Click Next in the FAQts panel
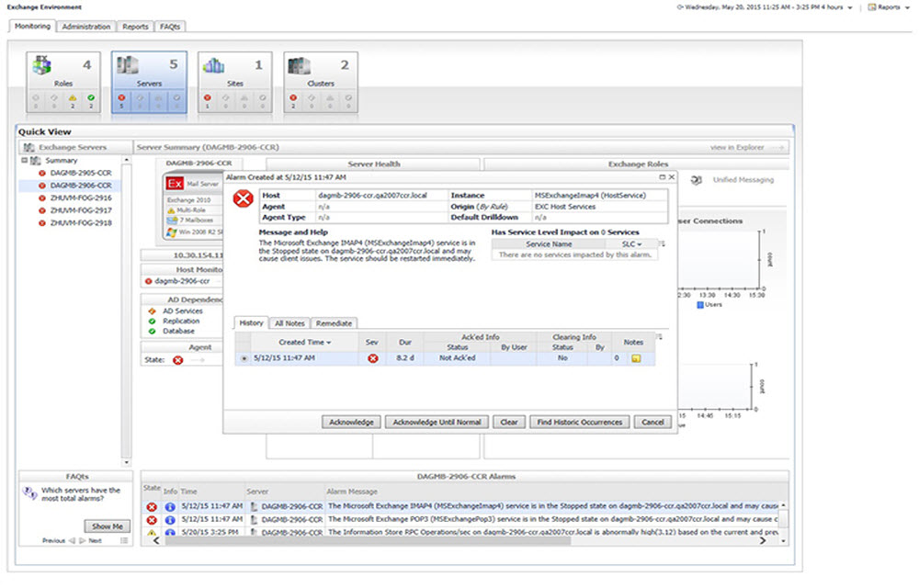 pos(95,540)
